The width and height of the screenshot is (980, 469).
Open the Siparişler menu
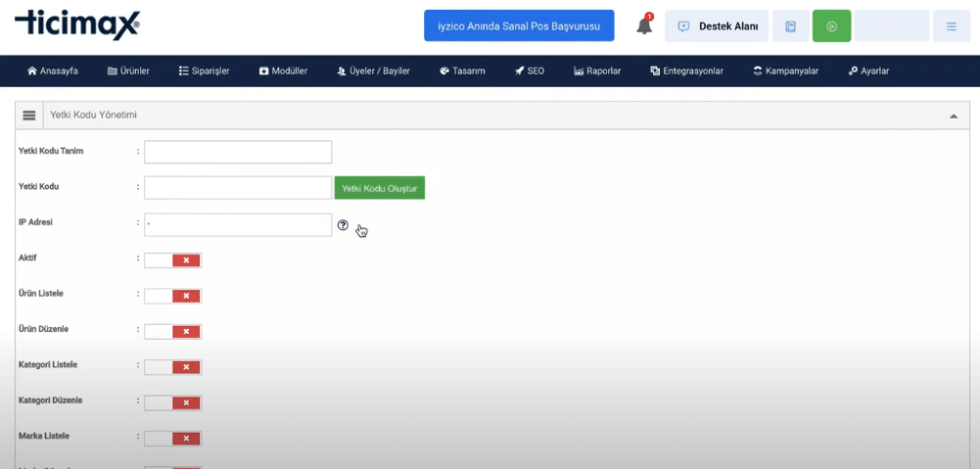(204, 71)
